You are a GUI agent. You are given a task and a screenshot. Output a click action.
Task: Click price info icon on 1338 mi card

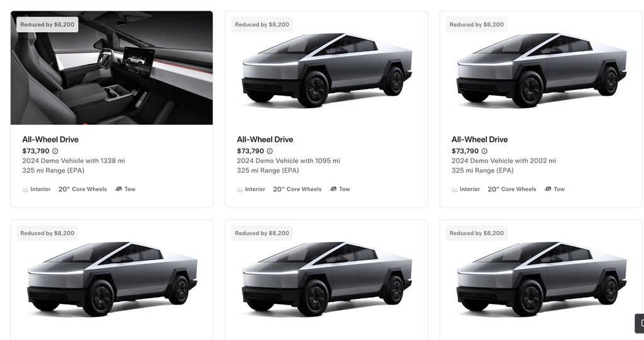[55, 151]
